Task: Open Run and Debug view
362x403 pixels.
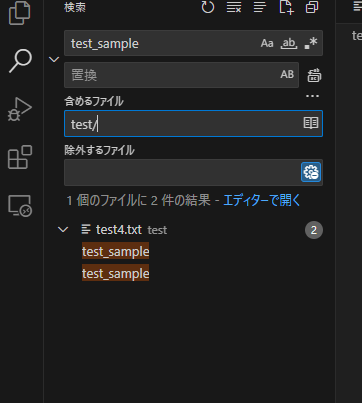Action: click(x=20, y=109)
